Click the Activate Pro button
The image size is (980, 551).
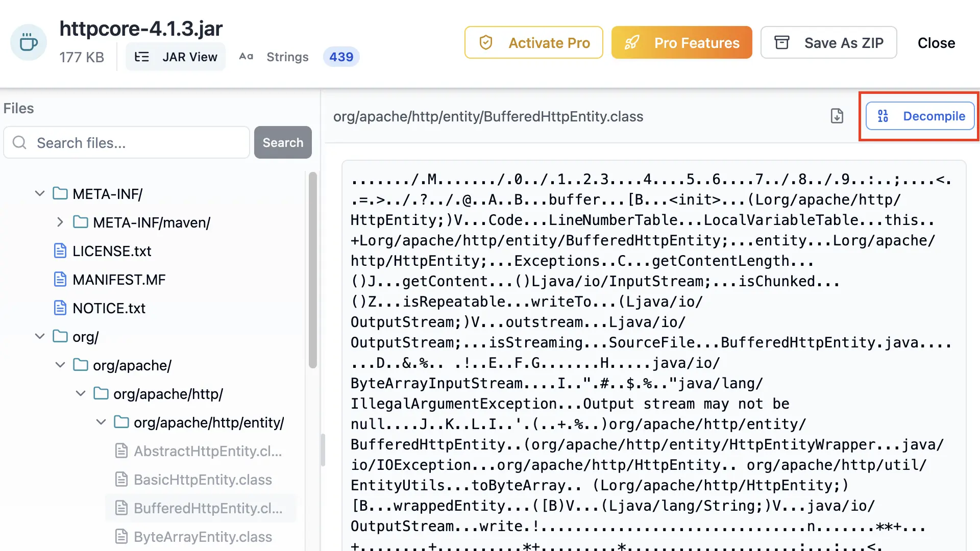(533, 43)
